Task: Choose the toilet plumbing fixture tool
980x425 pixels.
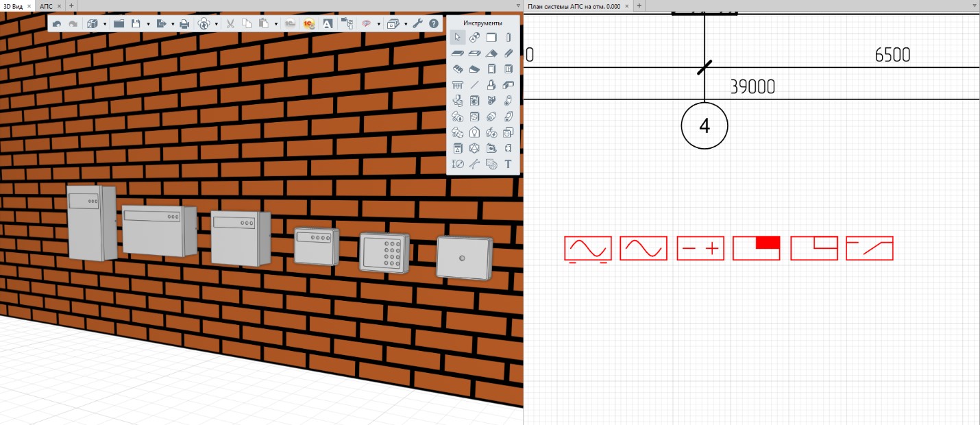Action: point(458,101)
